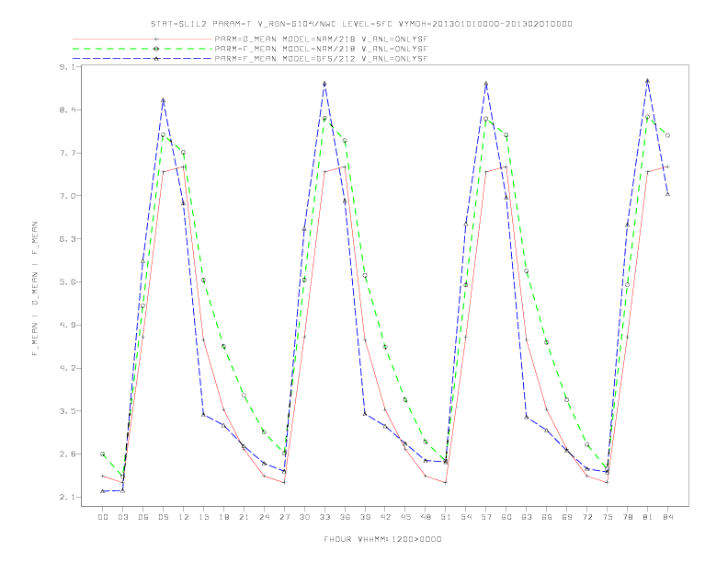Click y-axis tick label 4.2
This screenshot has height=563, width=728.
pyautogui.click(x=66, y=368)
